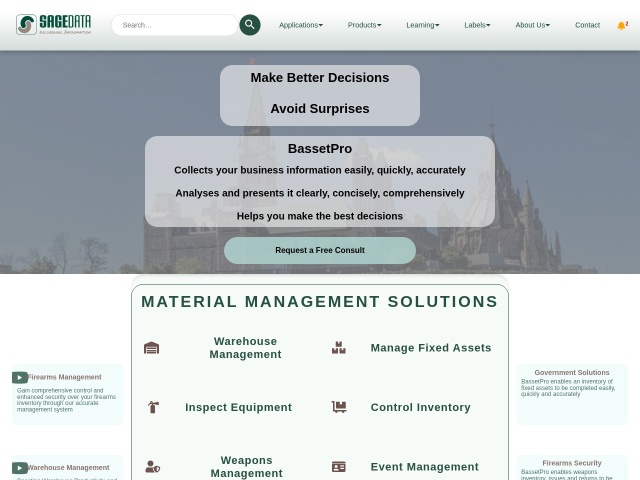Open Weapons Management solution link
The width and height of the screenshot is (640, 480).
(247, 467)
